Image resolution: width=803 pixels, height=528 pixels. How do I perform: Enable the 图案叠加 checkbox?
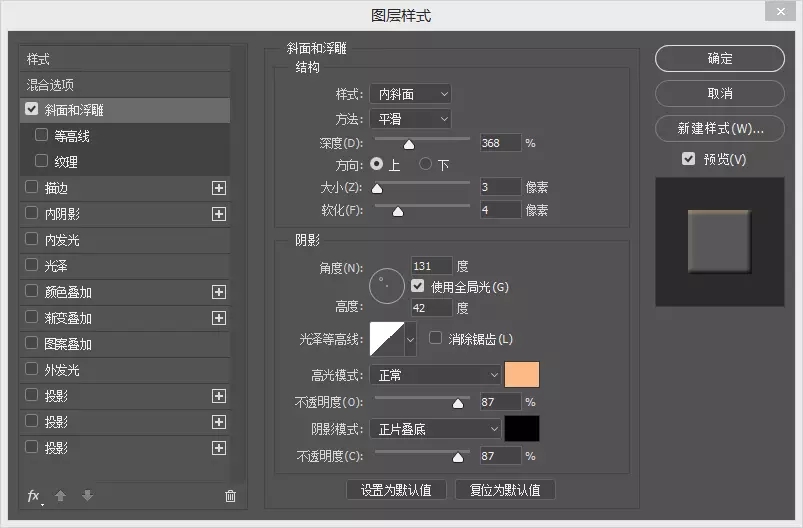pyautogui.click(x=32, y=343)
